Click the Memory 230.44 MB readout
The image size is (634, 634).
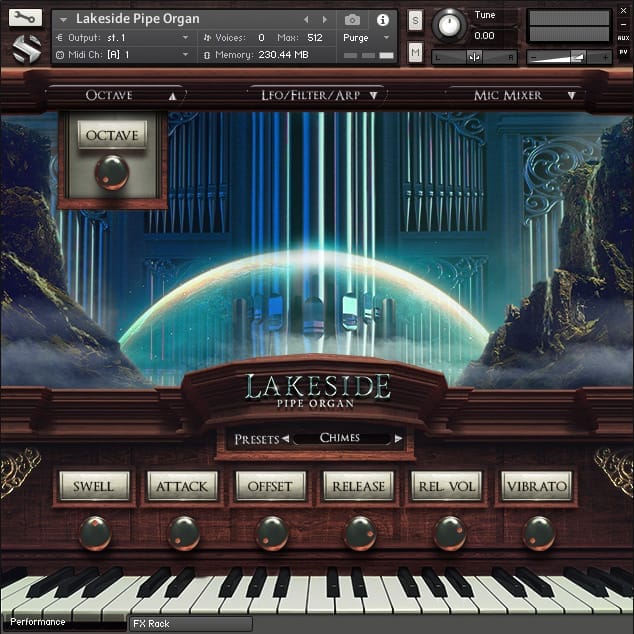click(x=283, y=55)
